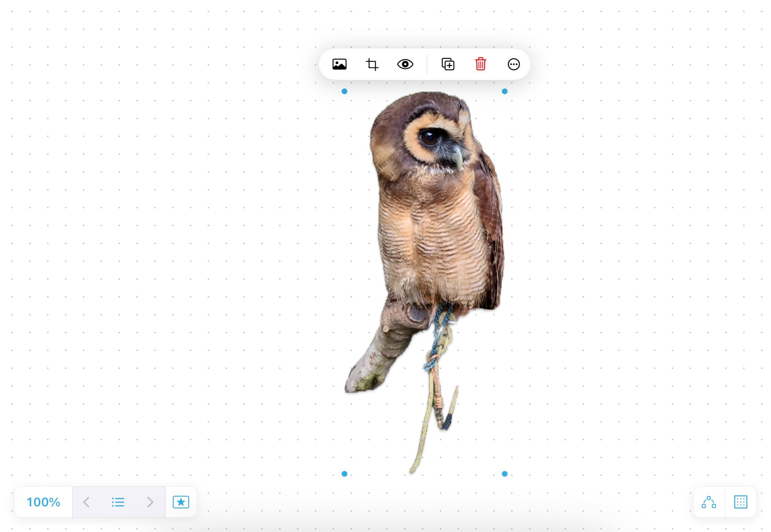Click the bottom-right selection handle
The image size is (771, 532).
click(x=505, y=474)
